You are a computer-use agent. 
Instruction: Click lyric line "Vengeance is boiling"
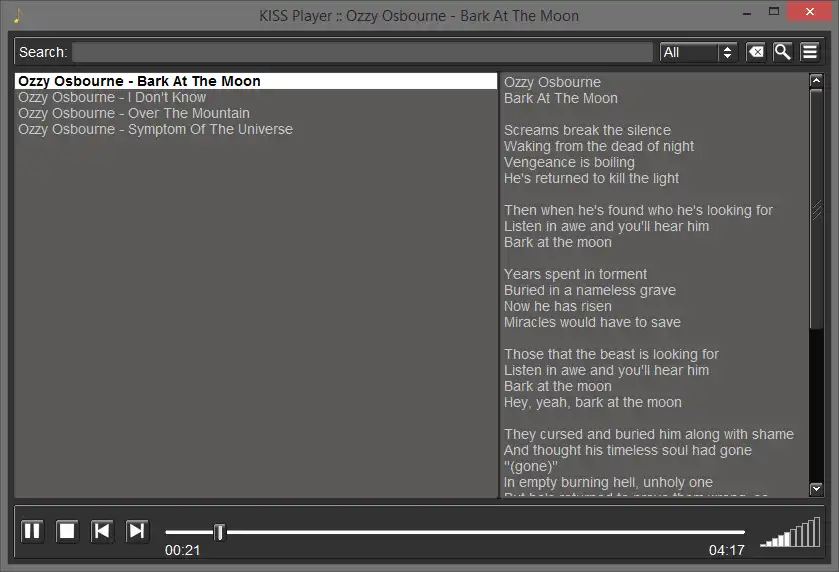coord(569,163)
